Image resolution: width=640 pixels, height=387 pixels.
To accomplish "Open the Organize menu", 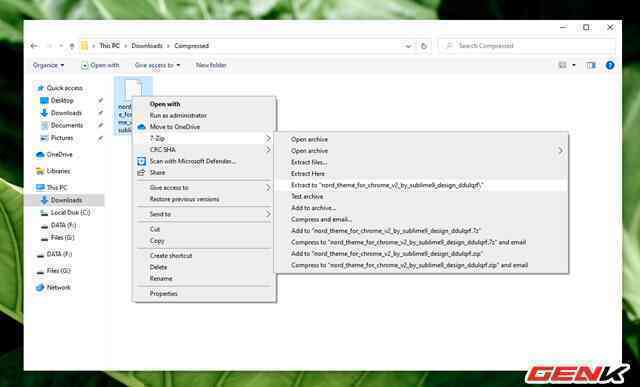I will (48, 65).
